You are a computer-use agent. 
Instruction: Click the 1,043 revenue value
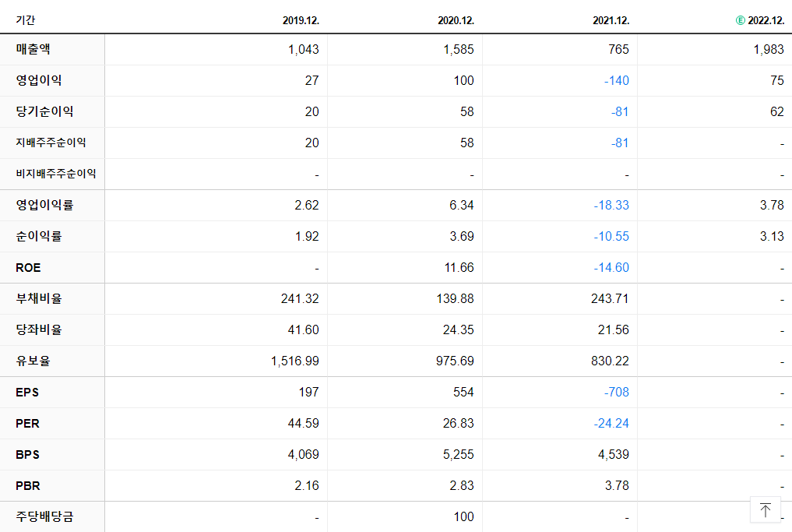(303, 50)
